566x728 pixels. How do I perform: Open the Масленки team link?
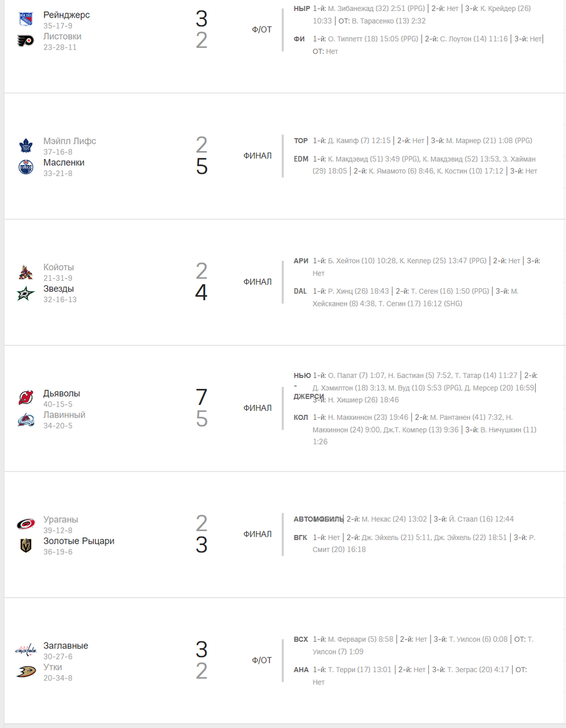pos(64,163)
